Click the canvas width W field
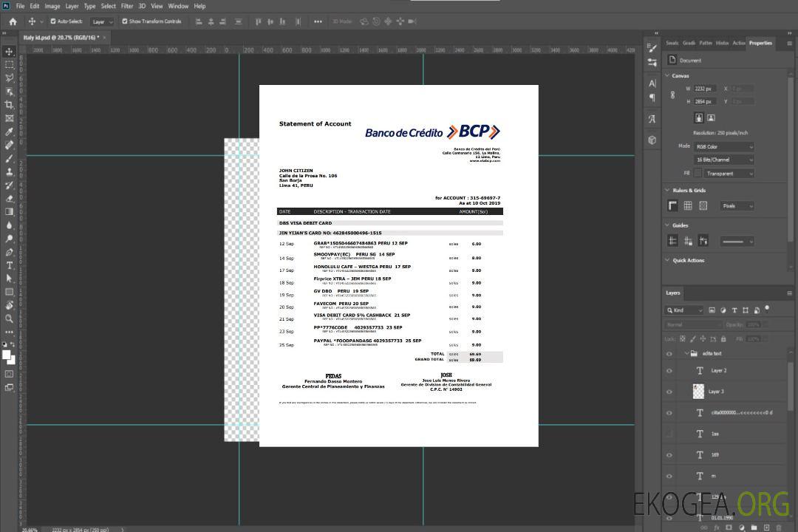798x532 pixels. [x=706, y=89]
